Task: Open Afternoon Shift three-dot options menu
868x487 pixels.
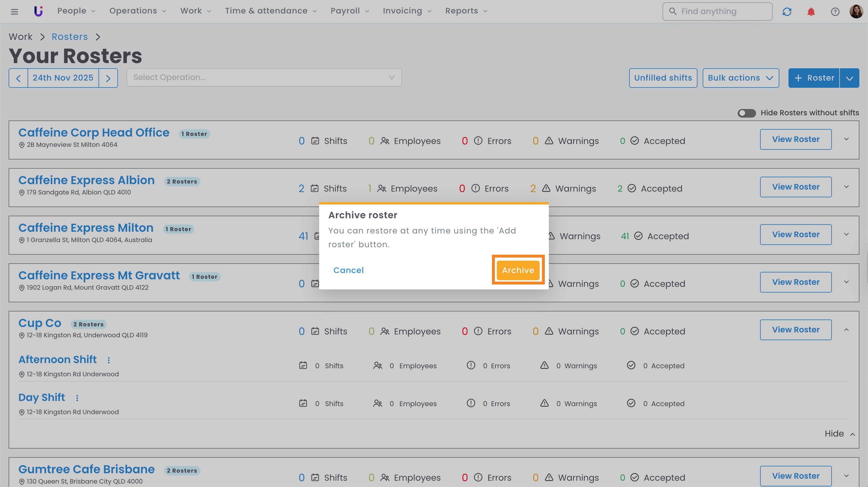Action: [x=108, y=360]
